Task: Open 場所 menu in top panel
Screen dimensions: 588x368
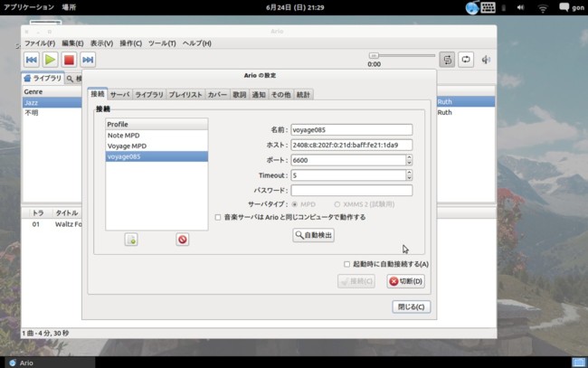Action: tap(69, 7)
